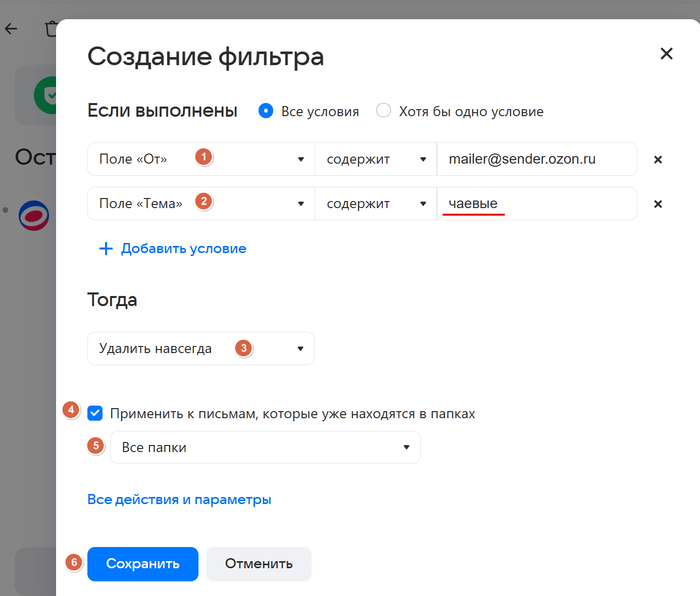Click the «Отменить» button
This screenshot has width=700, height=596.
coord(259,564)
